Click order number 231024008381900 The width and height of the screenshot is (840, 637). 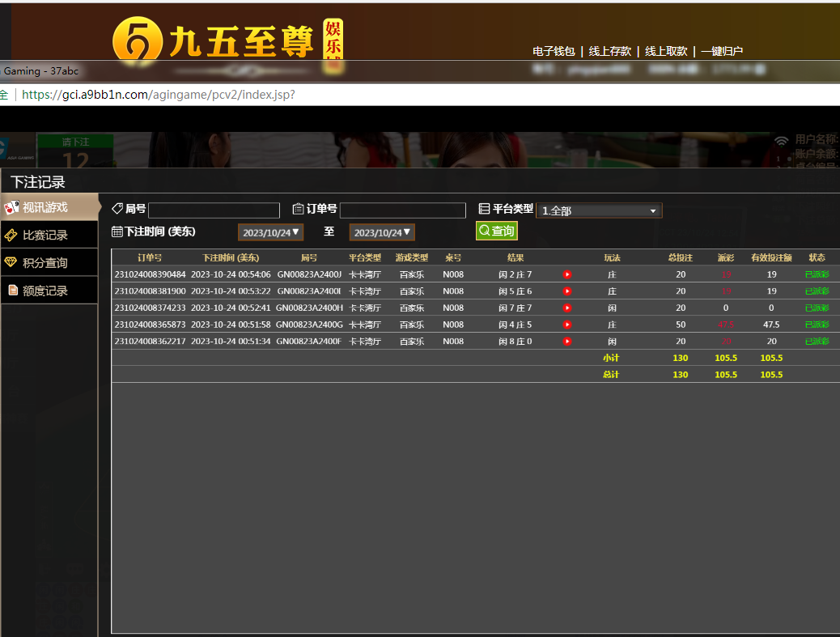150,291
